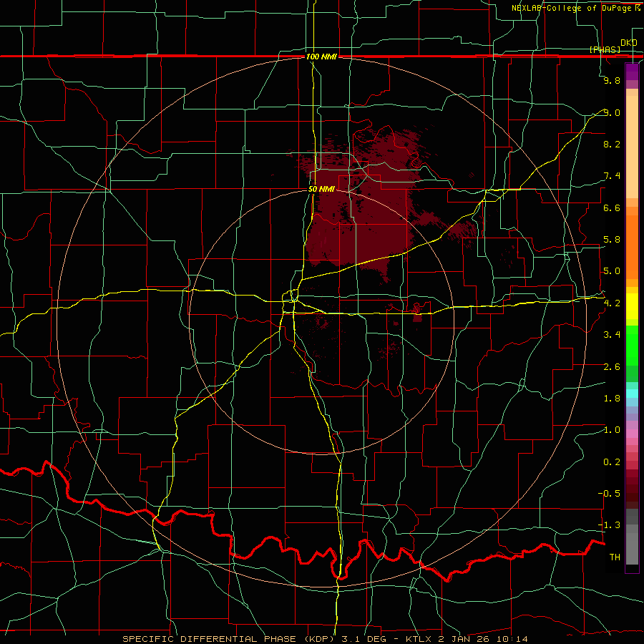This screenshot has width=644, height=644.
Task: Select the 3.4 scale label
Action: tap(612, 335)
